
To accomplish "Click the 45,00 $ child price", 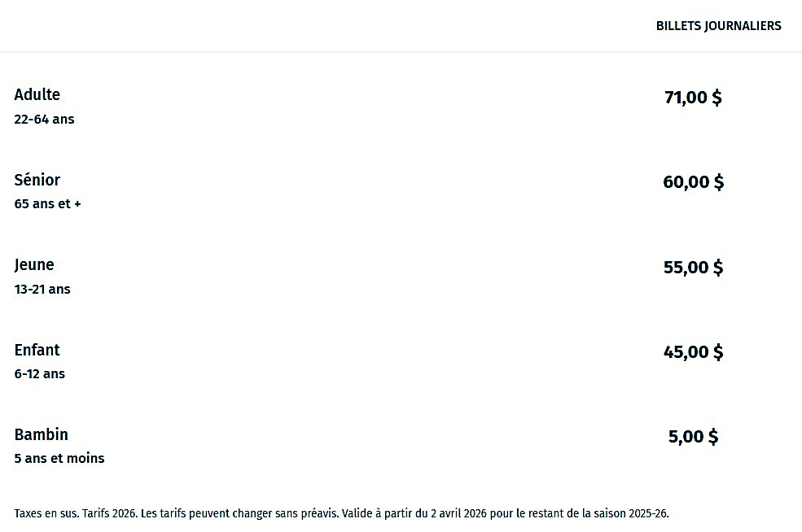I will (x=693, y=352).
